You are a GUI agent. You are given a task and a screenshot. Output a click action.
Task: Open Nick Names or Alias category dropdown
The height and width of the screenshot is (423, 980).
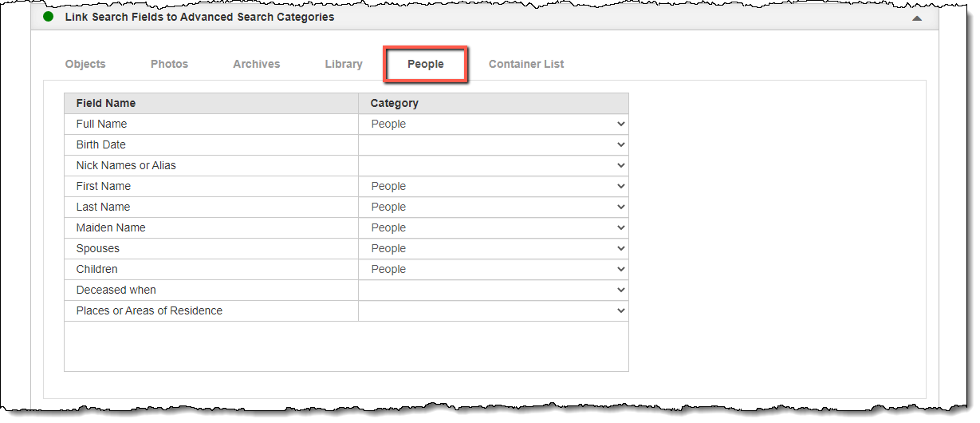[494, 165]
